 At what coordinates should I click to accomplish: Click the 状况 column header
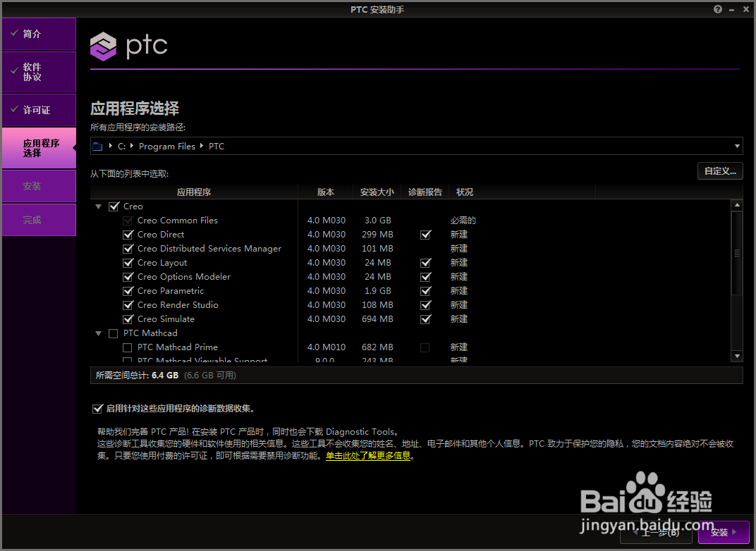tap(522, 192)
